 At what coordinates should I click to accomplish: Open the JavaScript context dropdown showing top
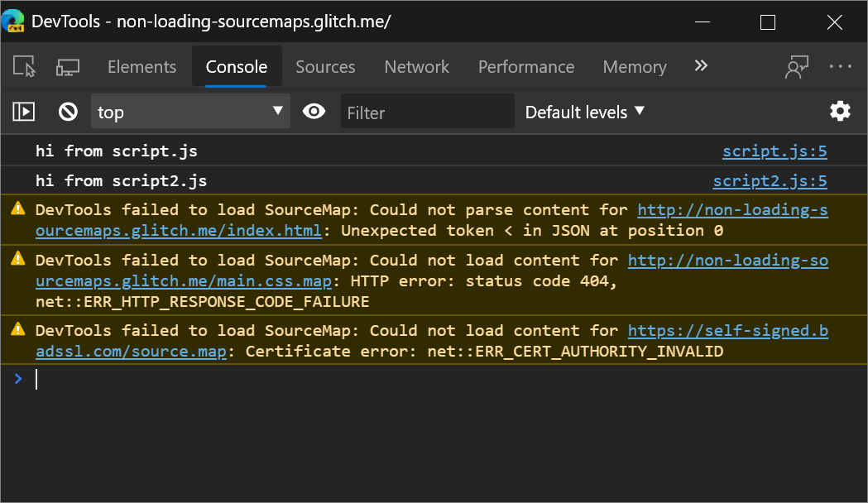(190, 110)
